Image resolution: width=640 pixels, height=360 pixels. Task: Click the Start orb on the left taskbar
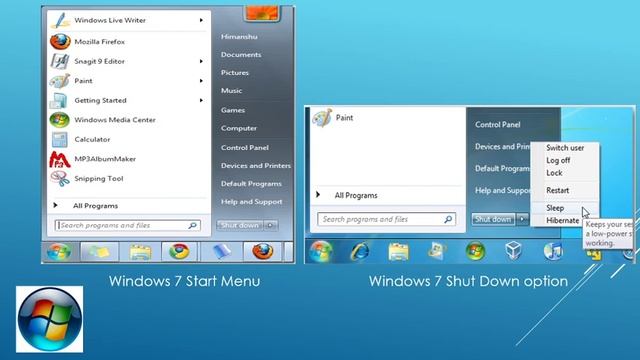60,252
